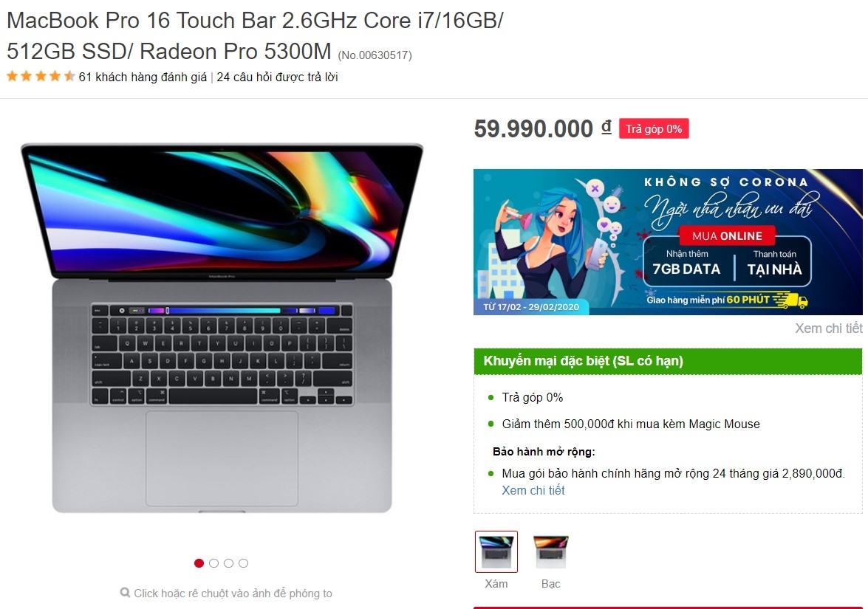Screen dimensions: 868x609
Task: Select the third image carousel dot
Action: 228,563
